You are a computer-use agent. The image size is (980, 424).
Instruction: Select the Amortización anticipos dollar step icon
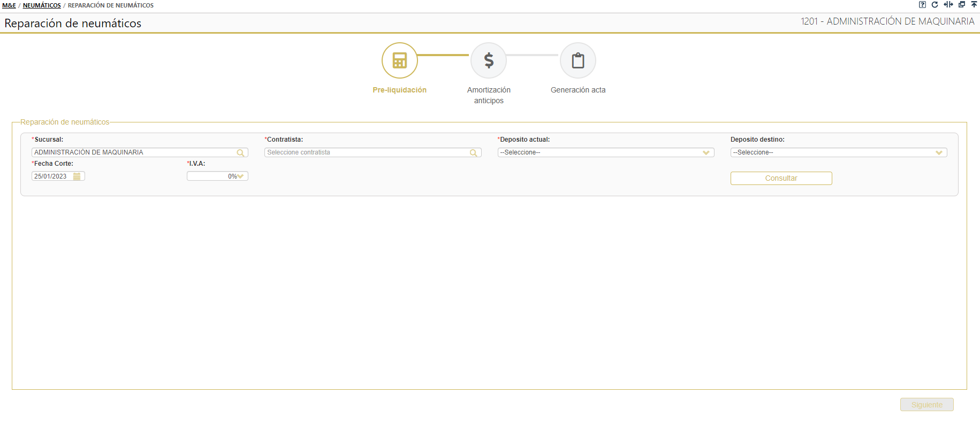coord(489,60)
